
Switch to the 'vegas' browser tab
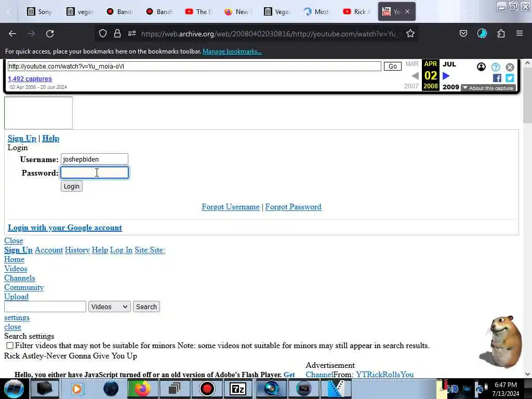tap(80, 11)
